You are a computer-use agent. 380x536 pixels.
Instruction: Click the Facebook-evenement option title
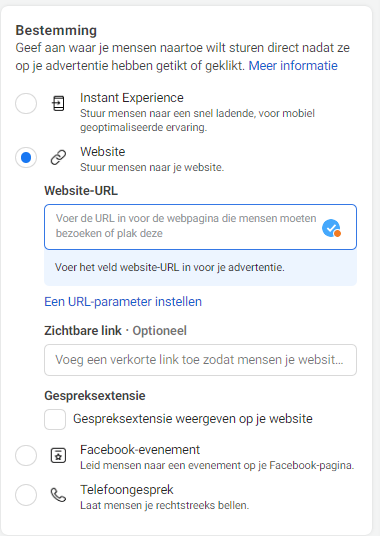[x=140, y=450]
